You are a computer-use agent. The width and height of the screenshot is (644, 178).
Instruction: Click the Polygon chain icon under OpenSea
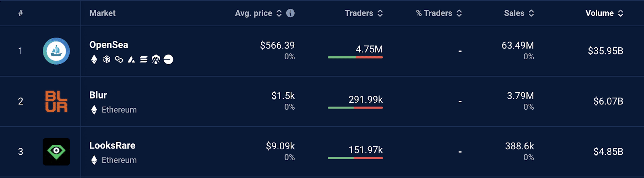click(119, 60)
